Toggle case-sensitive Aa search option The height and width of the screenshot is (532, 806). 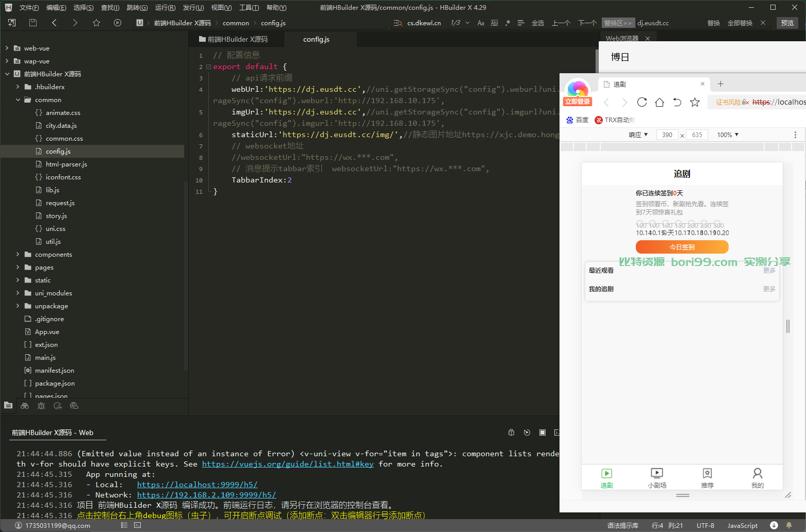click(481, 23)
